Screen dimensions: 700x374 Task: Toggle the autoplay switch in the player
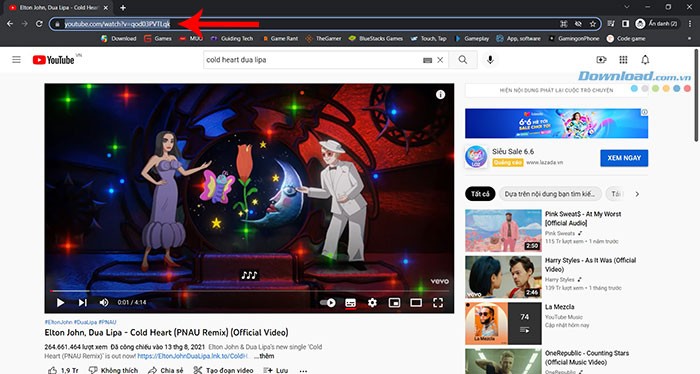[328, 303]
